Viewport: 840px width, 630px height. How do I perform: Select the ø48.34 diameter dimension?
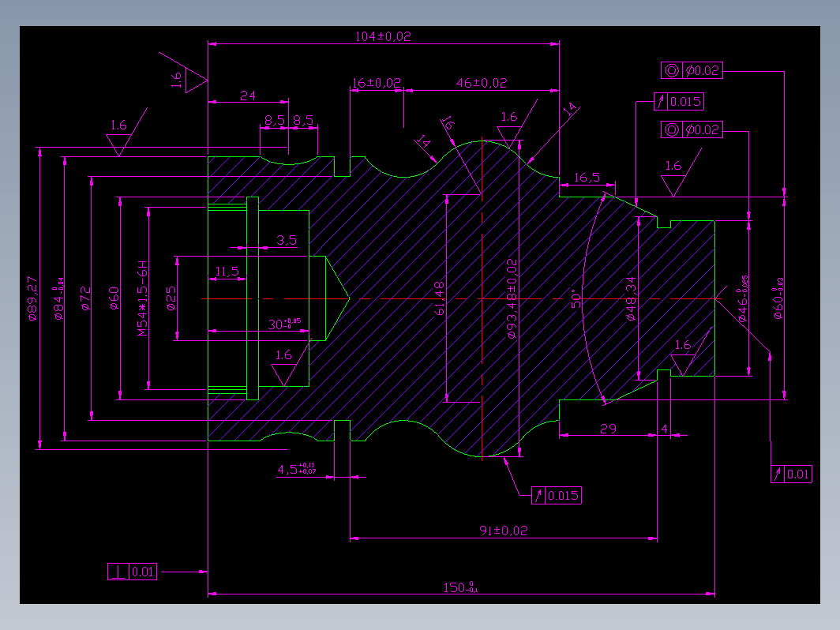click(631, 298)
